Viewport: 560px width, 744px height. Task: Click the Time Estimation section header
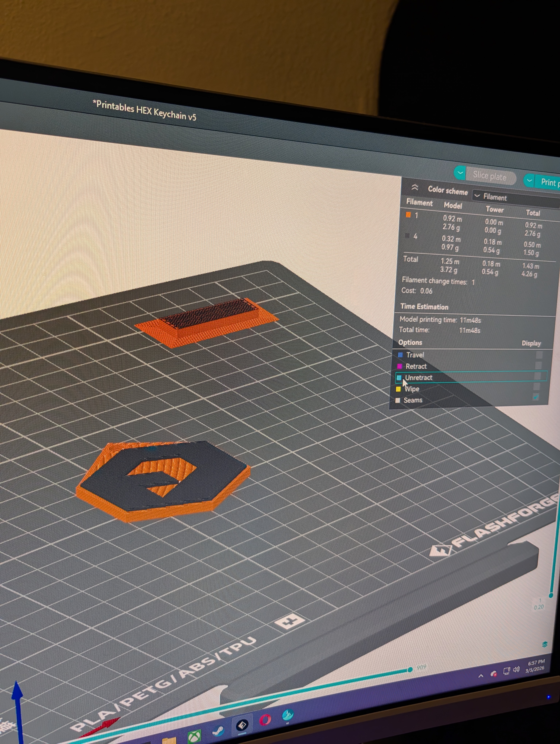[424, 306]
